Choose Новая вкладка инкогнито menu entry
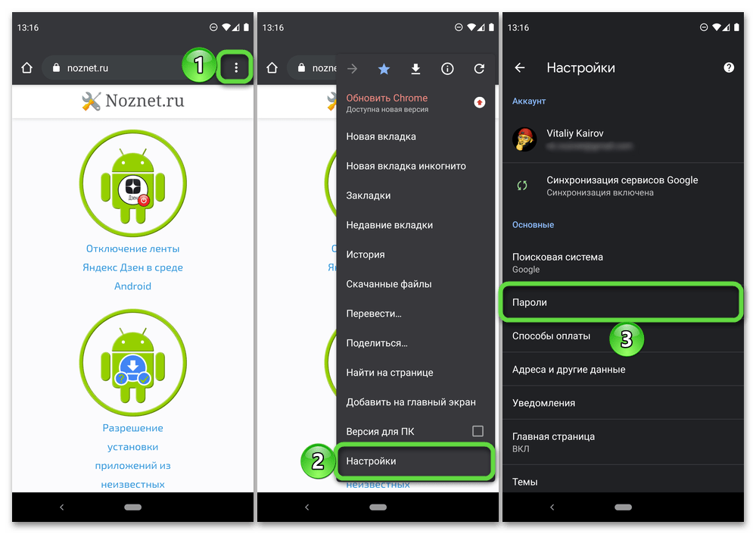756x534 pixels. [x=406, y=166]
